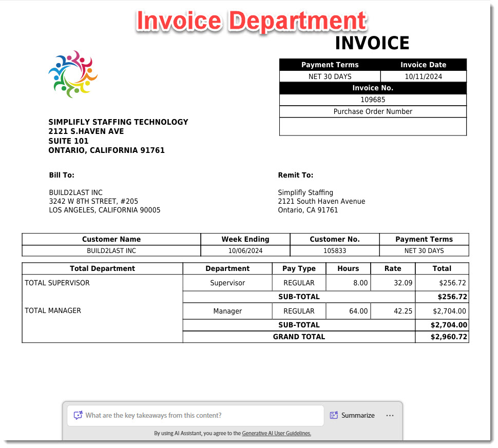This screenshot has height=448, width=498.
Task: Click the TOTAL MANAGER row label
Action: (x=53, y=310)
